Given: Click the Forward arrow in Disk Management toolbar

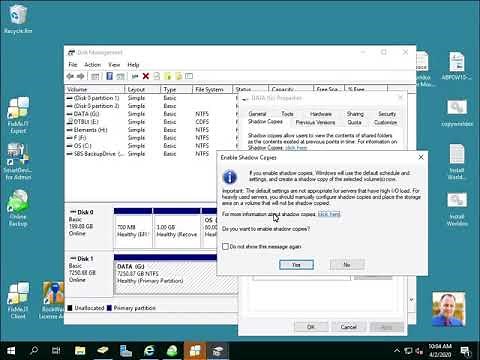Looking at the screenshot, I should click(x=80, y=76).
